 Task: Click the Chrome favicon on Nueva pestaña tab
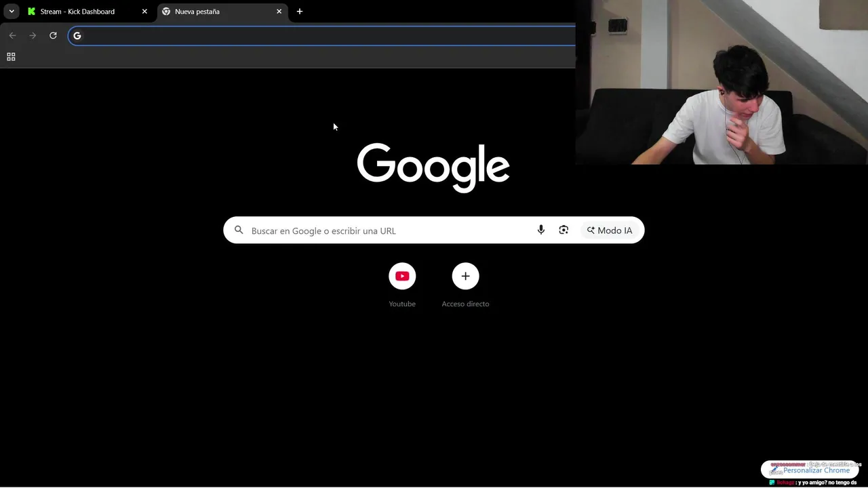(x=166, y=12)
